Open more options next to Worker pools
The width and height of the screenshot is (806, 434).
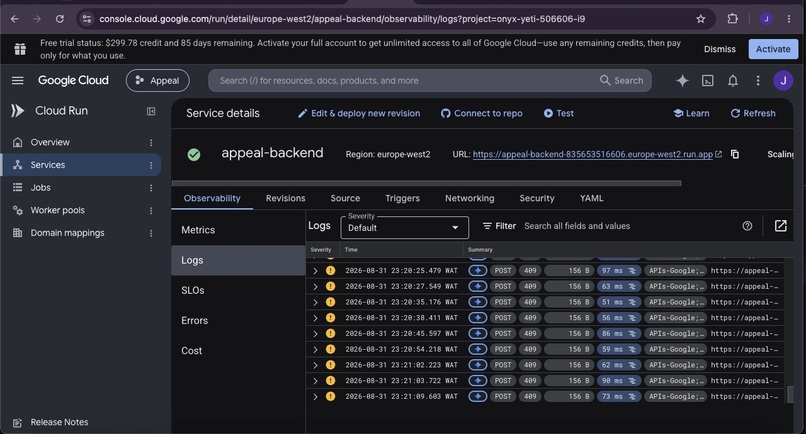pos(151,210)
